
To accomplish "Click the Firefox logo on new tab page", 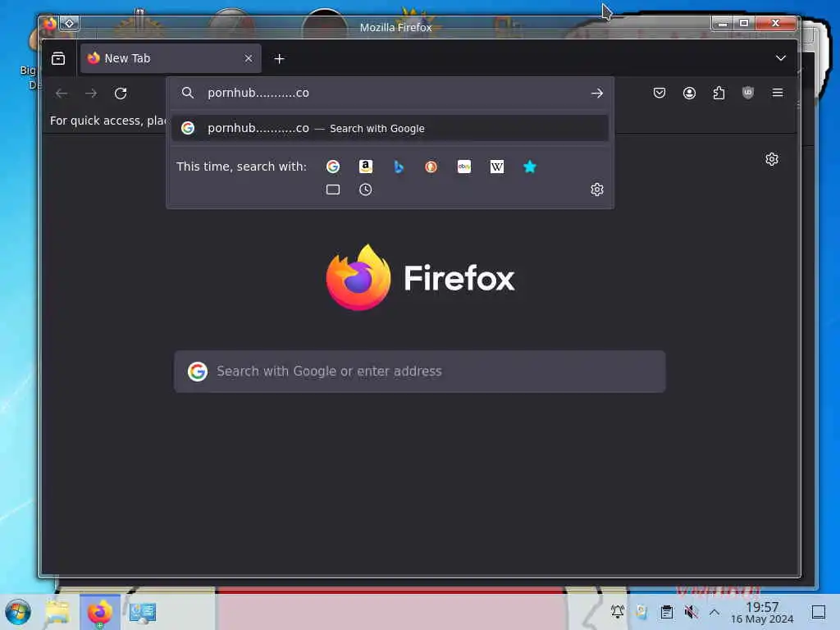I will [x=420, y=277].
